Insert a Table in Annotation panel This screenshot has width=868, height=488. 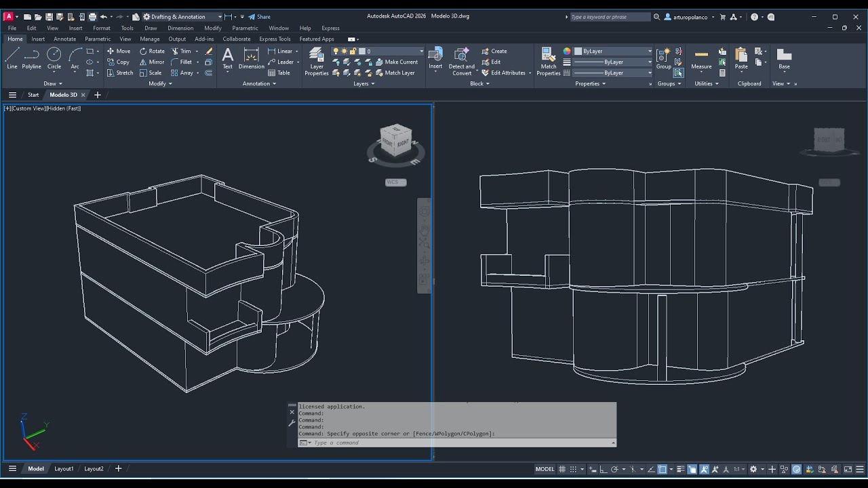pos(279,73)
